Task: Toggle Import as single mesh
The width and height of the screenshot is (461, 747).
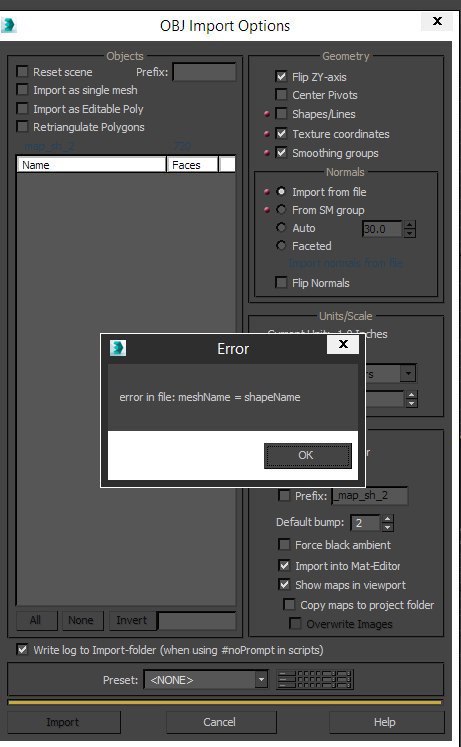Action: tap(22, 90)
